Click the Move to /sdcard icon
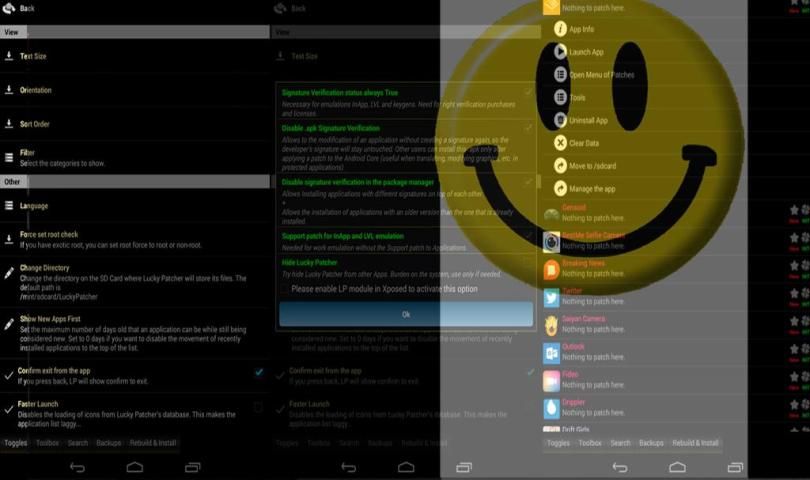Screen dimensions: 810x480 (560, 166)
